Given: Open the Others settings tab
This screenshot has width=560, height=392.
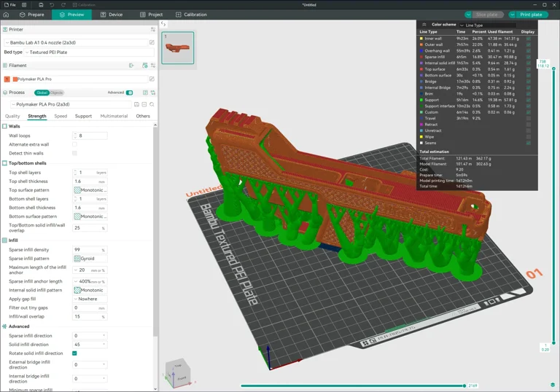Looking at the screenshot, I should [143, 116].
